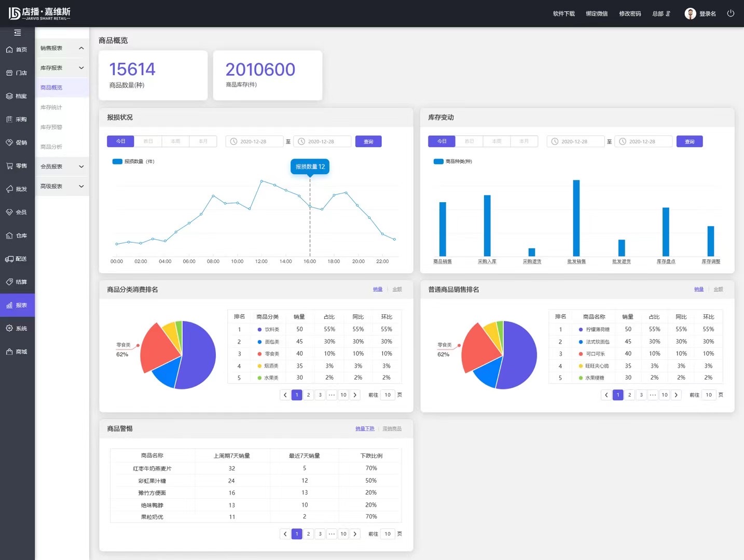The image size is (744, 560).
Task: Click 查询 button in 库存变动 panel
Action: [690, 142]
